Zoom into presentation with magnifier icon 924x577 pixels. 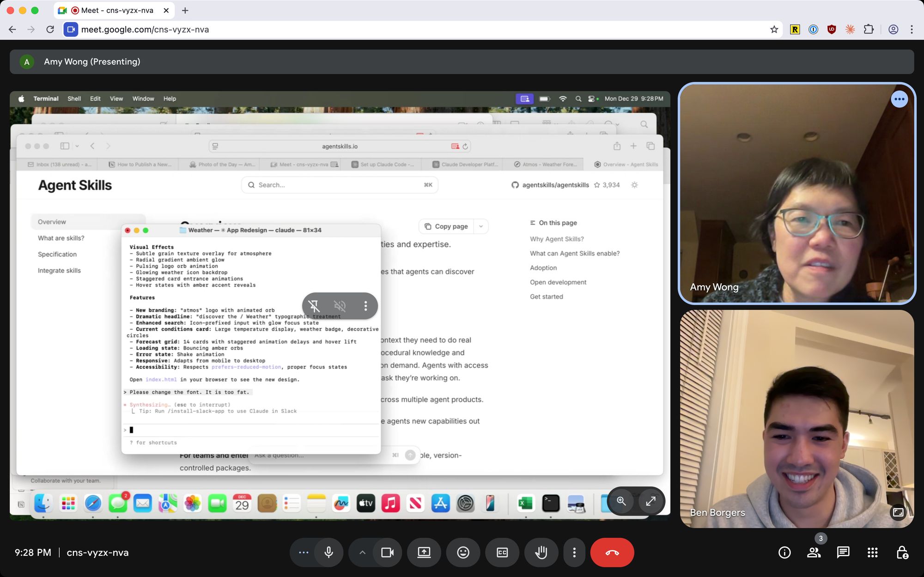621,501
